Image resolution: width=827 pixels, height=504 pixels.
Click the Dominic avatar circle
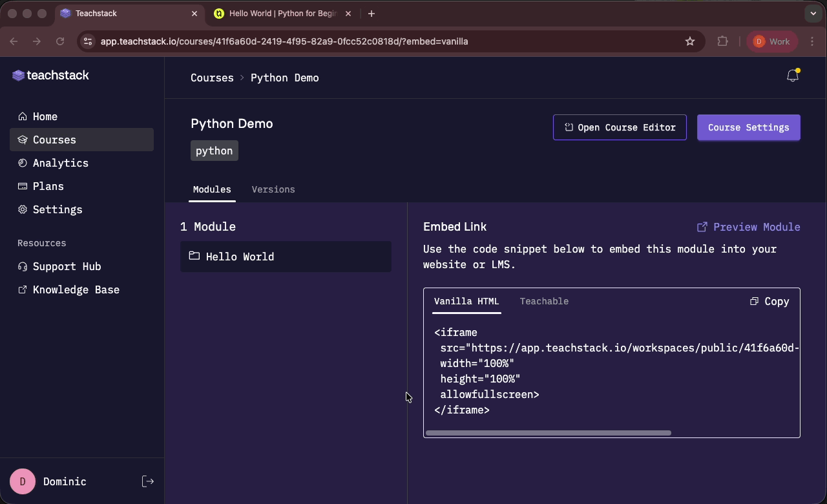pyautogui.click(x=23, y=481)
